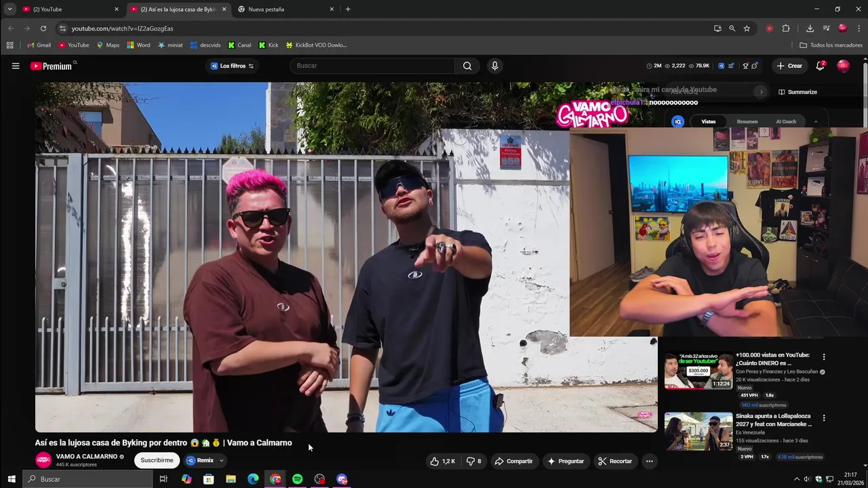Open VAMO A CALMARNO channel avatar
The image size is (868, 488).
coord(43,460)
